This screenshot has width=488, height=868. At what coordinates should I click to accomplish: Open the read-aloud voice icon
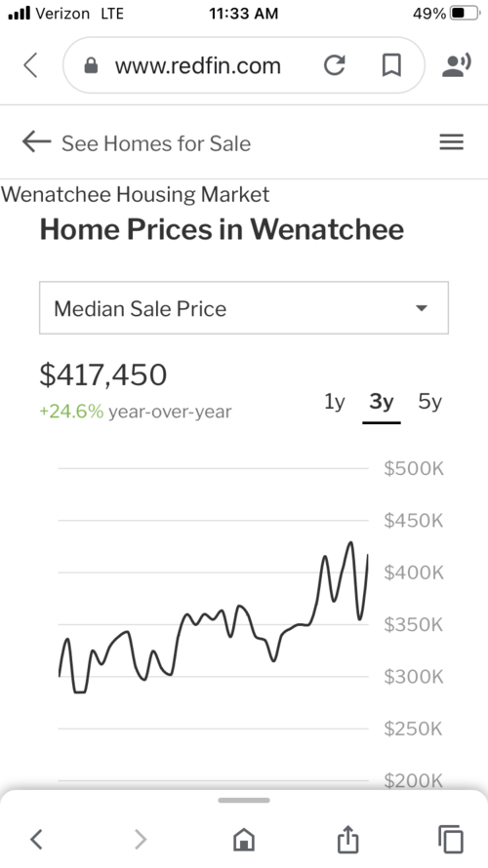[457, 65]
